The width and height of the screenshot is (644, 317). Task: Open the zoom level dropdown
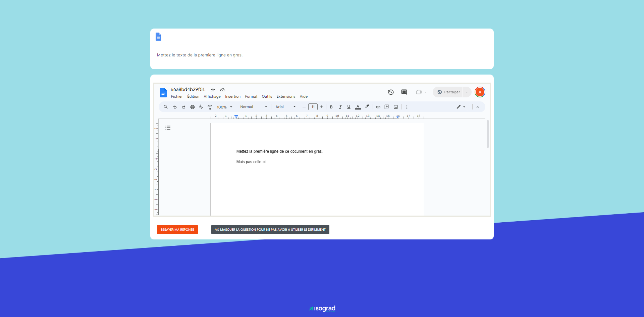[x=224, y=107]
